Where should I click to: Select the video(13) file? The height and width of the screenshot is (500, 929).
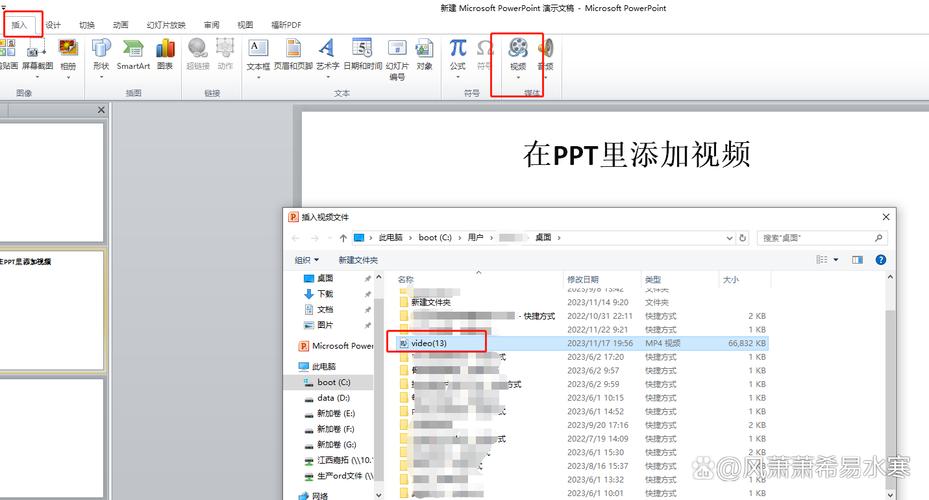point(429,343)
